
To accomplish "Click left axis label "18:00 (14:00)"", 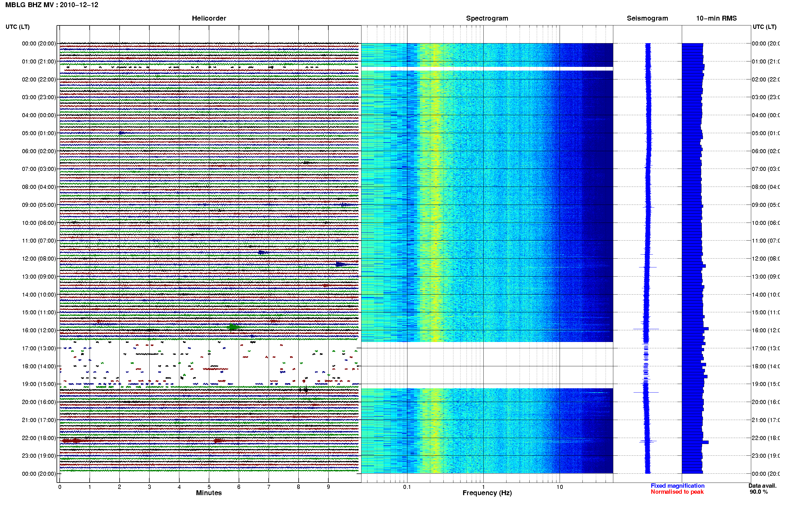I will [39, 367].
